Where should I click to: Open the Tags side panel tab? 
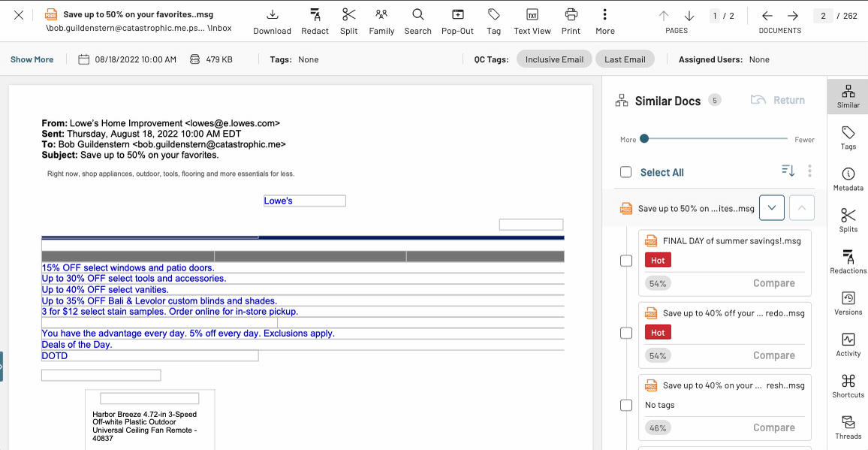[848, 138]
